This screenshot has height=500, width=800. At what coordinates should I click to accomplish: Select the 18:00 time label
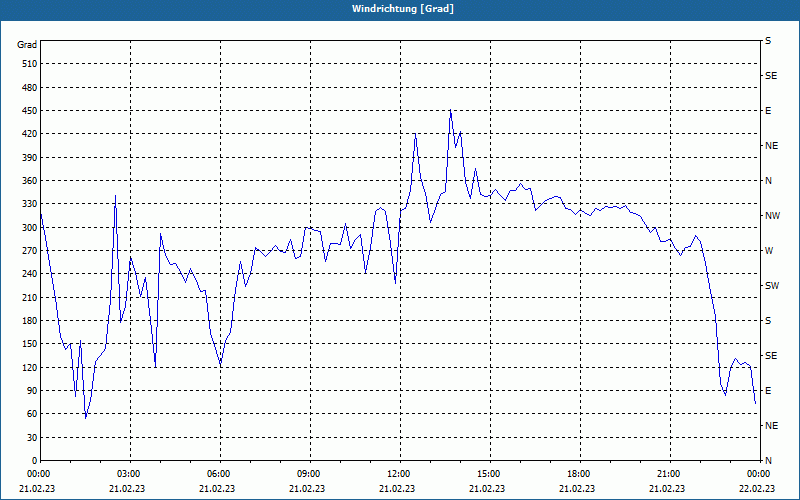tap(580, 474)
